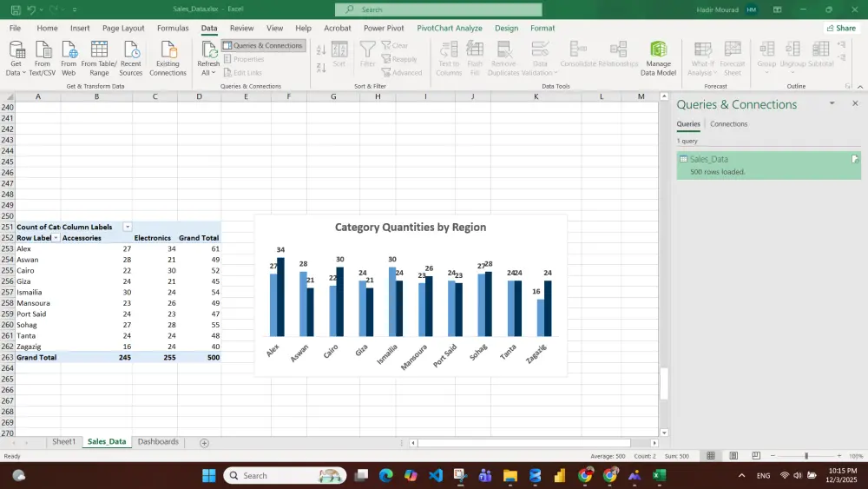The height and width of the screenshot is (489, 868).
Task: Click the vertical scrollbar down arrow
Action: coord(664,433)
